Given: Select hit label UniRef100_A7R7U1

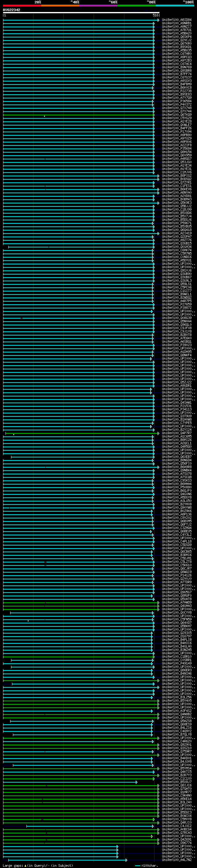Looking at the screenshot, I should click(x=177, y=30).
